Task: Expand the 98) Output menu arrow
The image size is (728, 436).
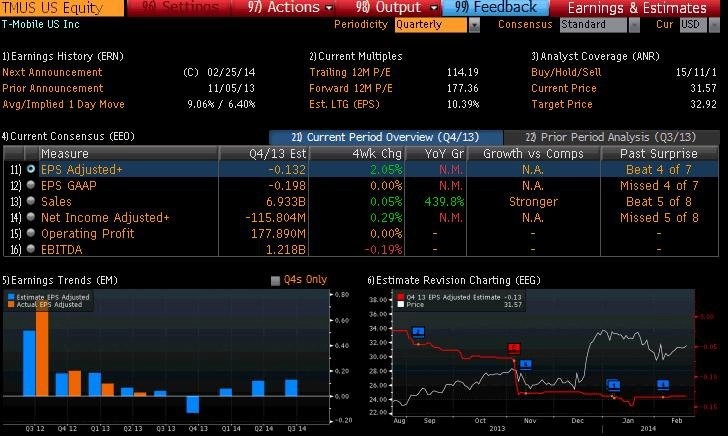Action: (x=434, y=8)
